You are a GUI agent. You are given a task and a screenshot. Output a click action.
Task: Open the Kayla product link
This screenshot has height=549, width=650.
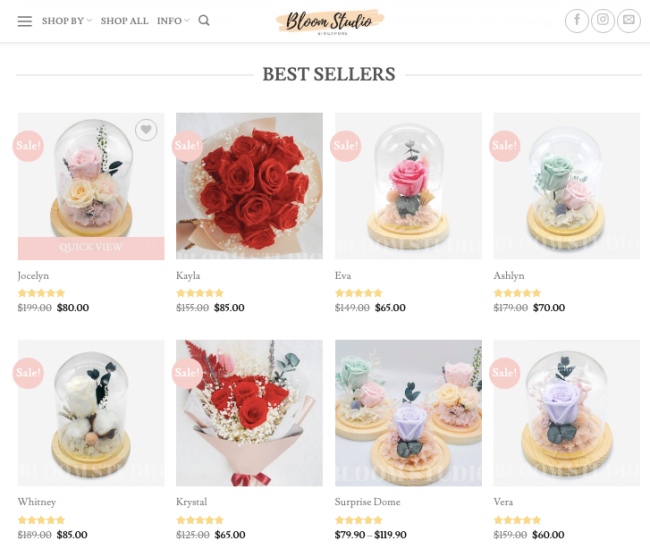tap(188, 276)
